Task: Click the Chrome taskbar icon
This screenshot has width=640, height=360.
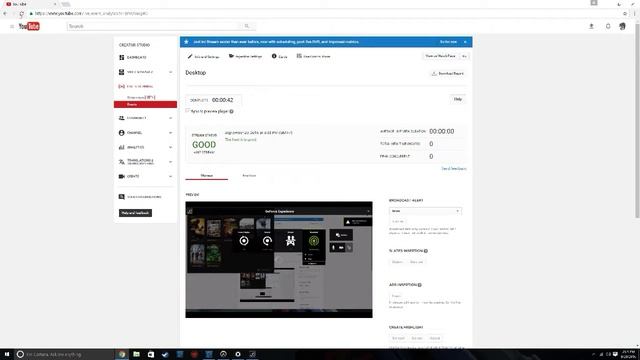Action: [122, 354]
